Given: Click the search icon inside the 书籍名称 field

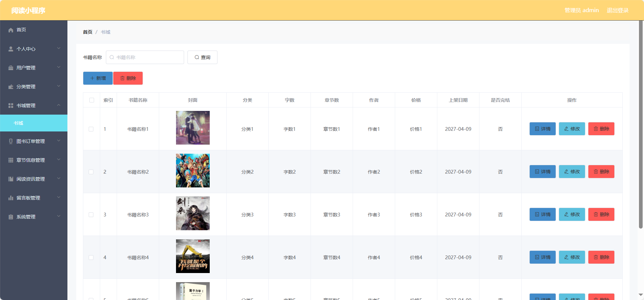Looking at the screenshot, I should [112, 57].
